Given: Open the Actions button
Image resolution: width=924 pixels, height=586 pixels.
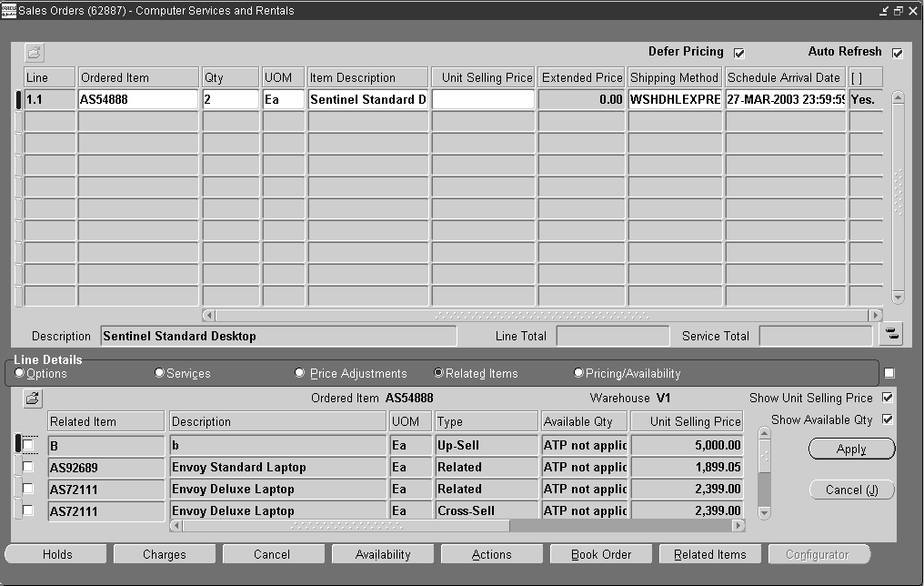Looking at the screenshot, I should point(491,554).
